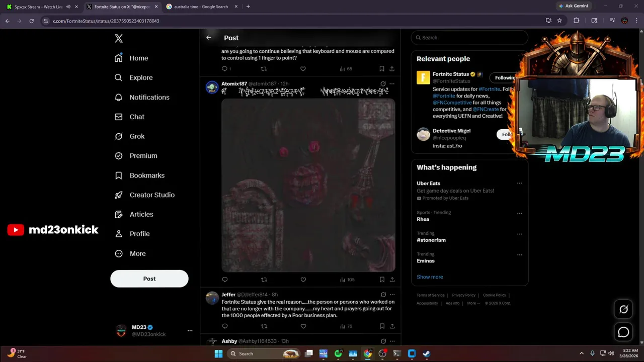Open a new browser tab
Image resolution: width=644 pixels, height=362 pixels.
click(248, 7)
